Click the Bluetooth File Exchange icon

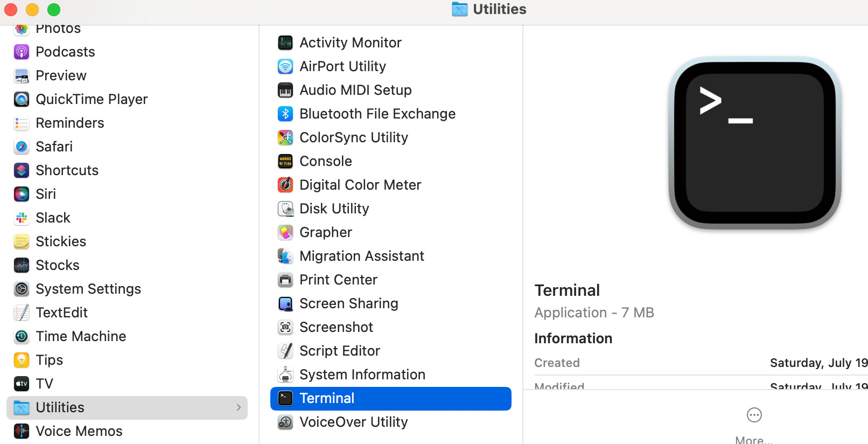285,114
